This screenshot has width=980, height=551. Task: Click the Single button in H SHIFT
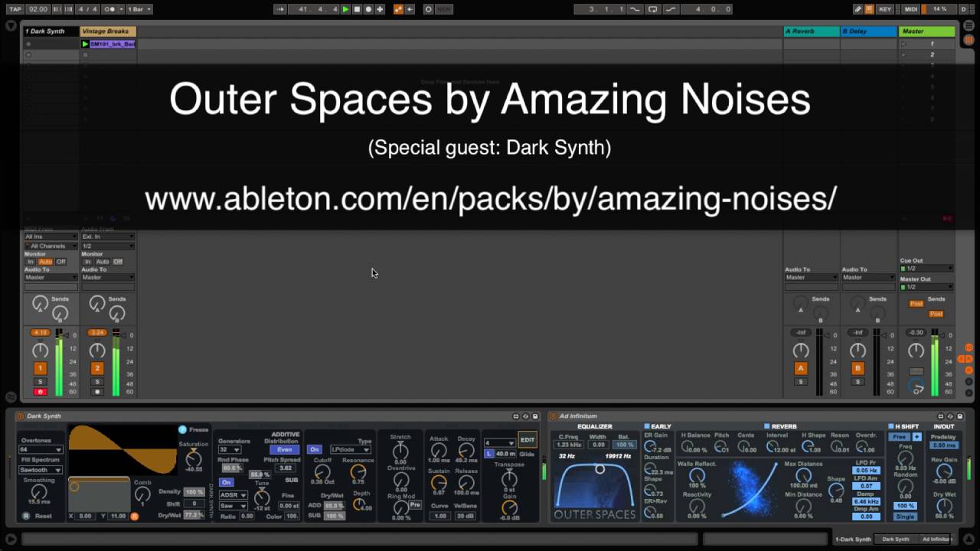point(906,517)
